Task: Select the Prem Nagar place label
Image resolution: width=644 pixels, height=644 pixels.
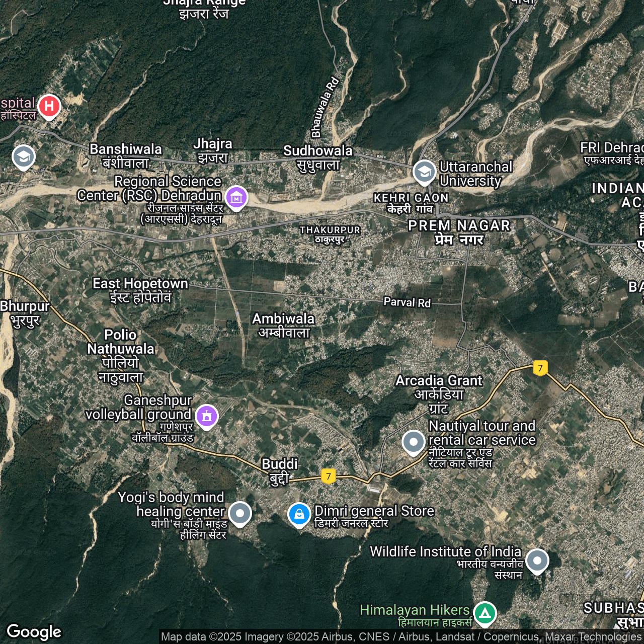Action: click(x=459, y=231)
